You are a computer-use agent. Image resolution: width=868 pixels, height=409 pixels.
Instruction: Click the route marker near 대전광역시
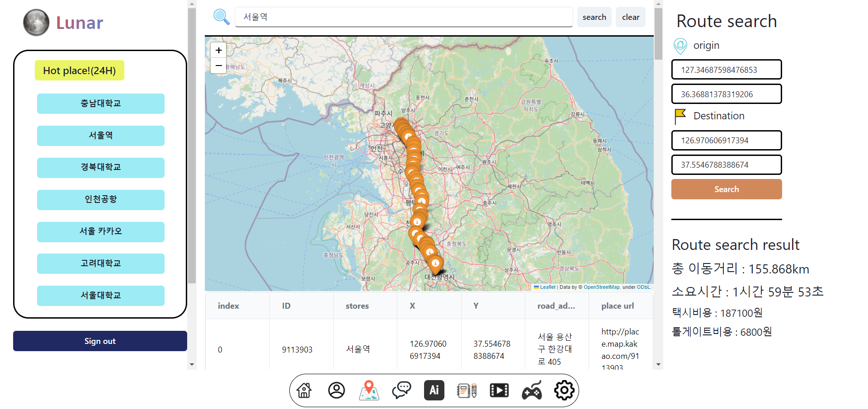point(435,266)
